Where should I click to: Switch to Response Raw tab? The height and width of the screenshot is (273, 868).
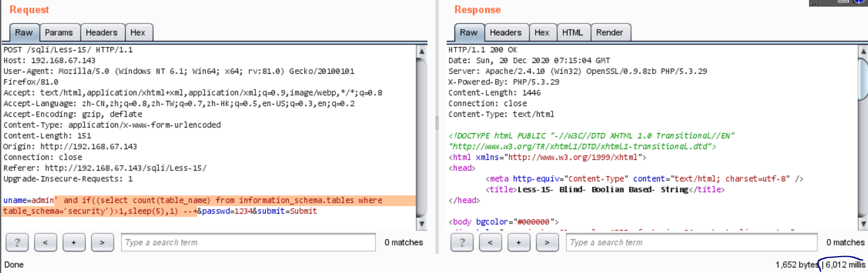pos(468,32)
